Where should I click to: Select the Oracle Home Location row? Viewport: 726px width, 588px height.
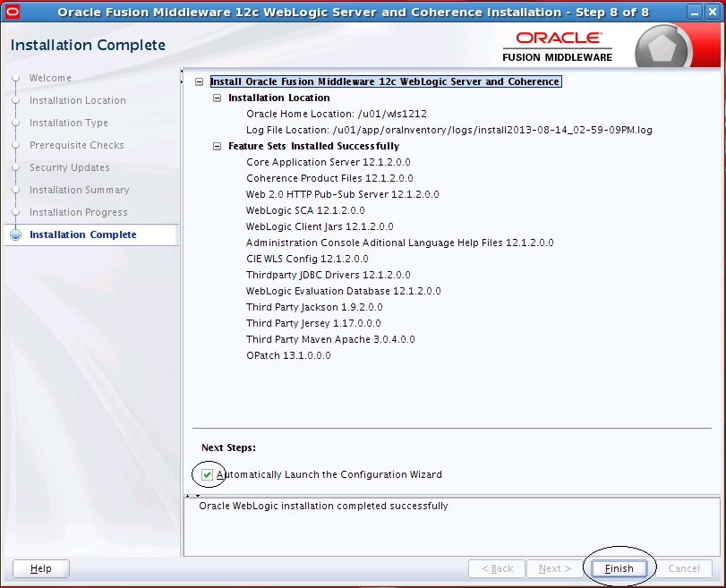coord(337,114)
